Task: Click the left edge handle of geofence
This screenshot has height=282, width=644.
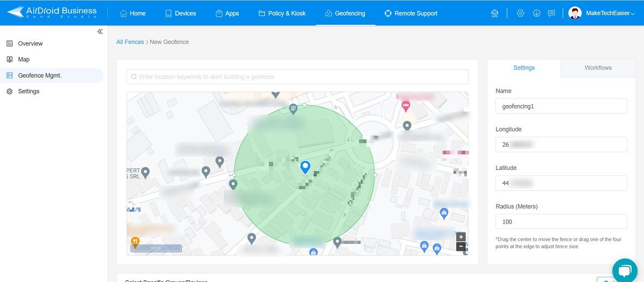Action: [x=234, y=175]
